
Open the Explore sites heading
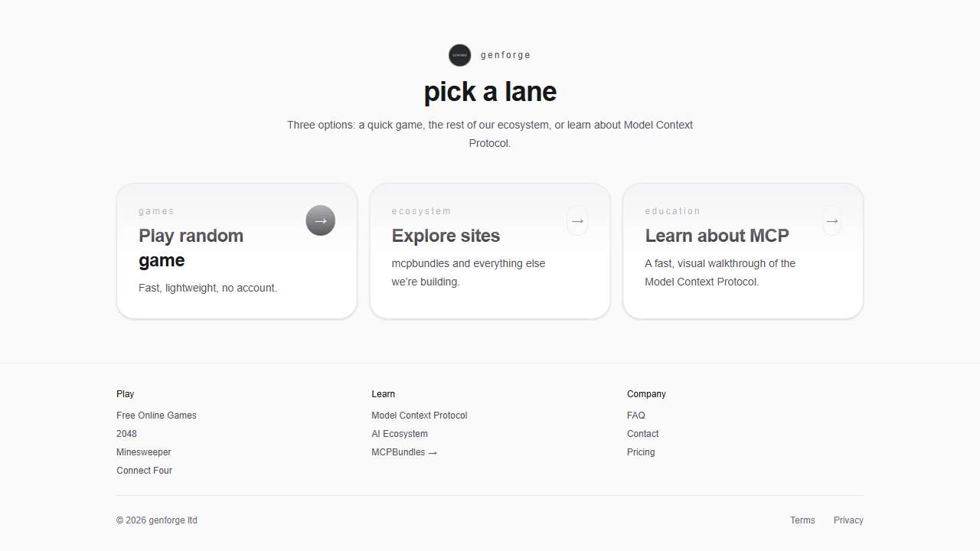pos(446,236)
